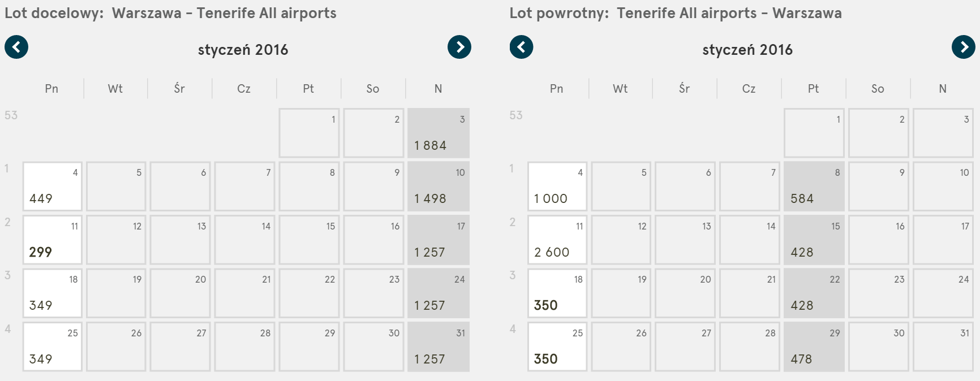Pick outbound January 10 priced 1 498
The width and height of the screenshot is (980, 381).
pyautogui.click(x=439, y=186)
